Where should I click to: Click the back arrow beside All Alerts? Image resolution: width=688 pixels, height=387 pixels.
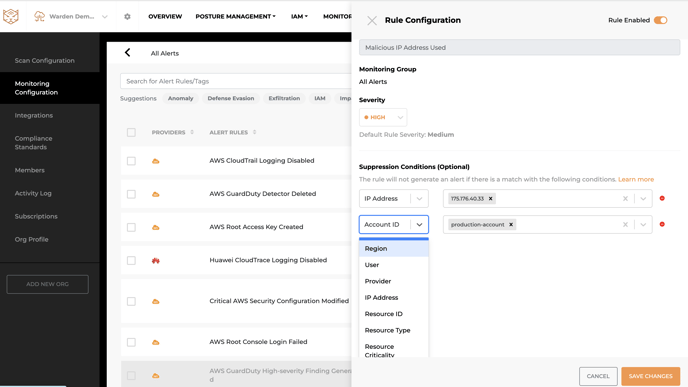(128, 53)
